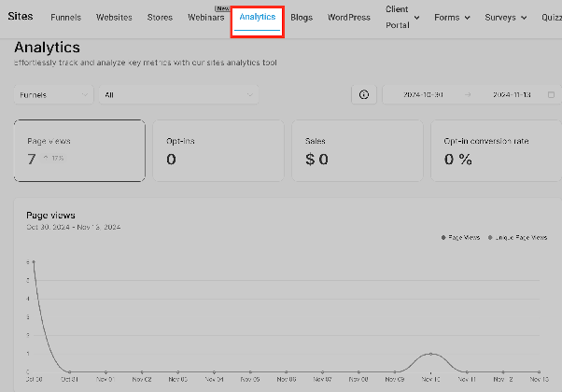Switch to the Websites tab
562x392 pixels.
[114, 17]
